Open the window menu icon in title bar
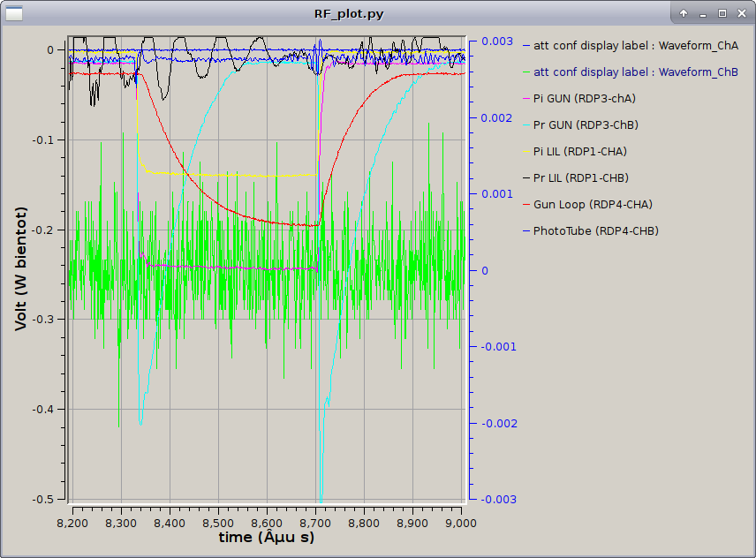This screenshot has height=558, width=756. coord(13,13)
